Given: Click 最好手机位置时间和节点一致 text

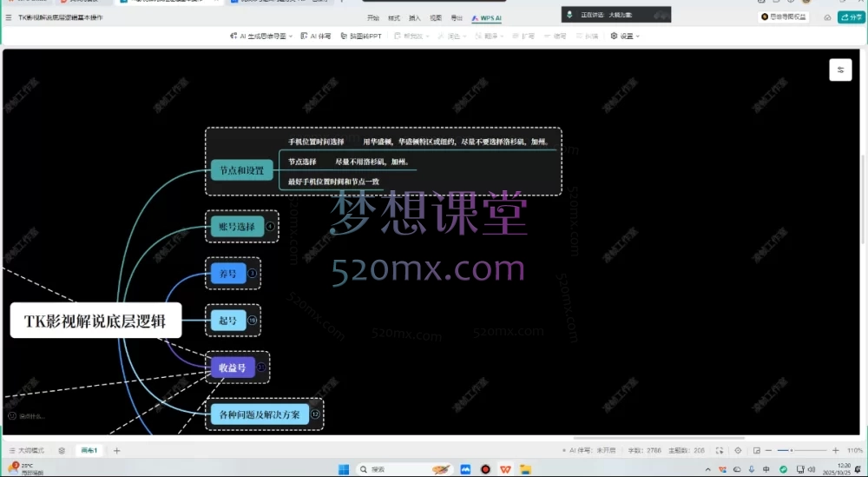Looking at the screenshot, I should [334, 182].
